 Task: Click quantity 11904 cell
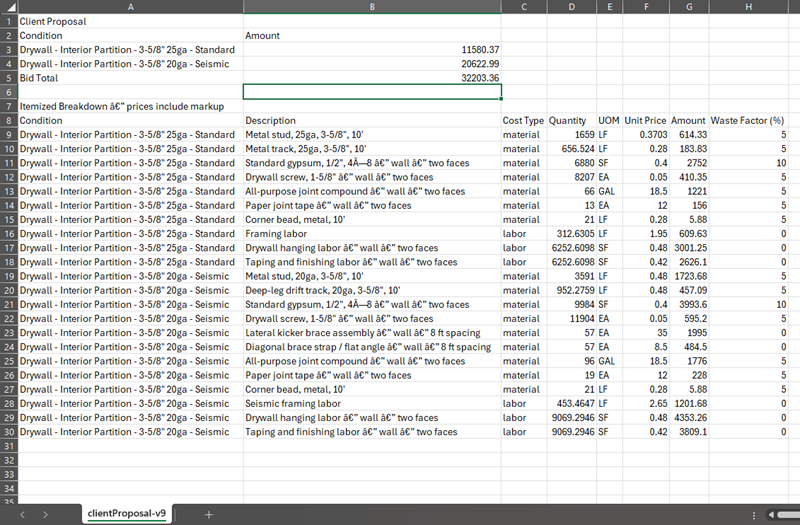coord(571,318)
